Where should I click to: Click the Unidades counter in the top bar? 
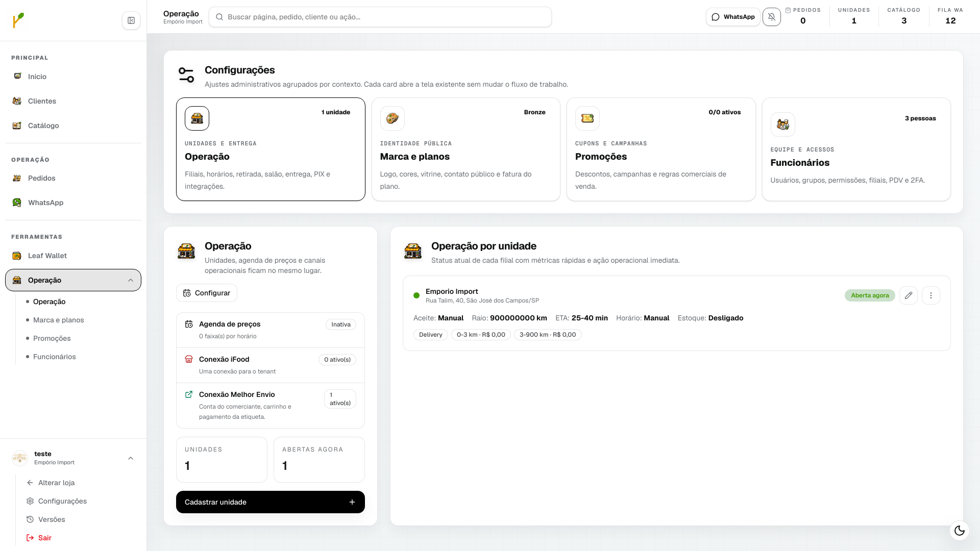(x=854, y=16)
